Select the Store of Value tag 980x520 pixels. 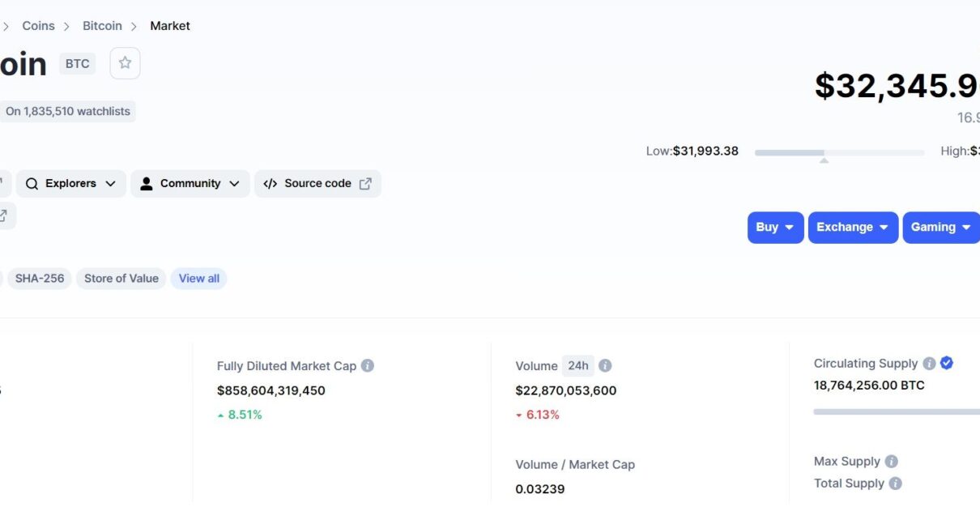[x=121, y=279]
